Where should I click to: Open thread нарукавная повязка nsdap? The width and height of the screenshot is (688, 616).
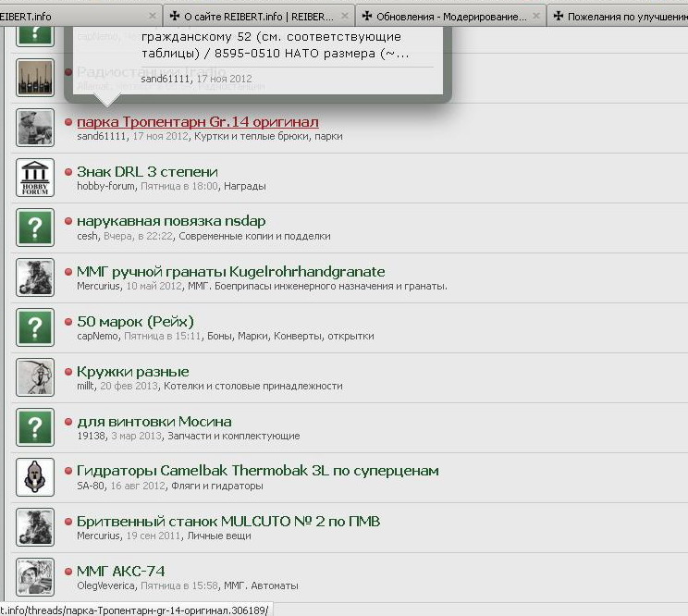point(171,221)
